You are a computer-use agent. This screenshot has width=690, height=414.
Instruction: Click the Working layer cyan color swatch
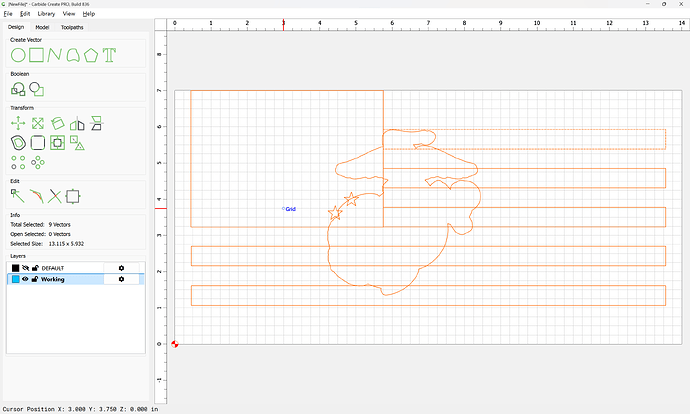point(15,279)
